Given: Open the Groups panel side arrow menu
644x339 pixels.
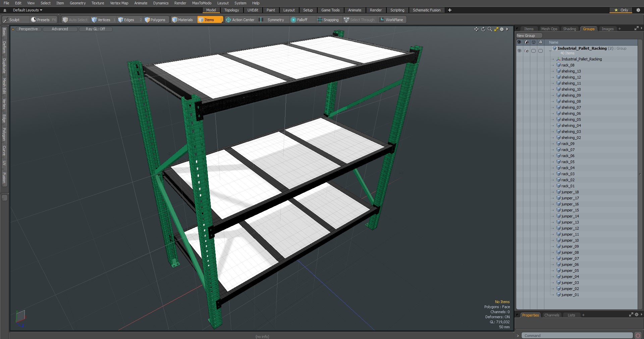Looking at the screenshot, I should coord(641,29).
